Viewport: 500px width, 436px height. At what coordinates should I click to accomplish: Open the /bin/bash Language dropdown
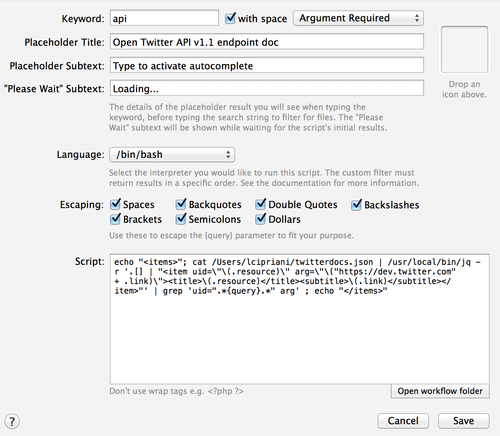pyautogui.click(x=172, y=155)
